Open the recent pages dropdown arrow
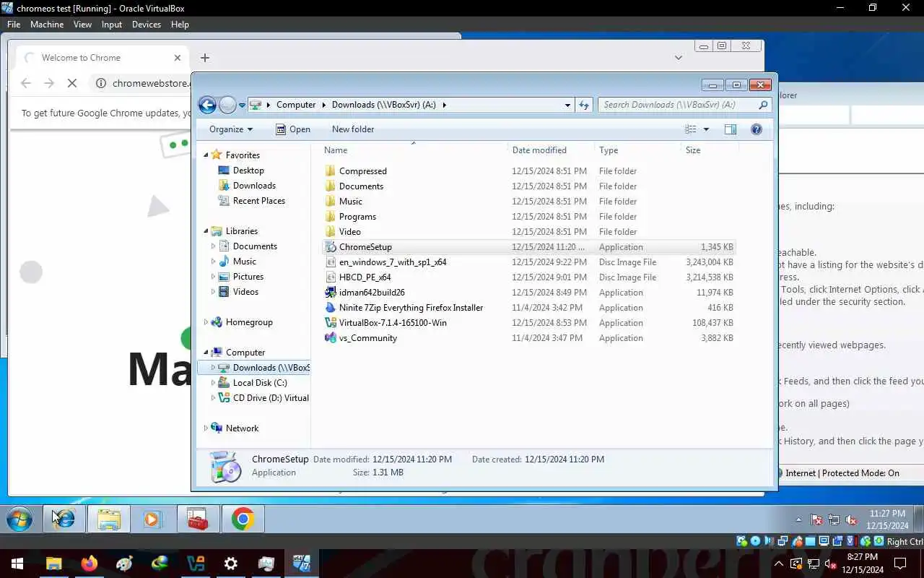 pos(242,105)
